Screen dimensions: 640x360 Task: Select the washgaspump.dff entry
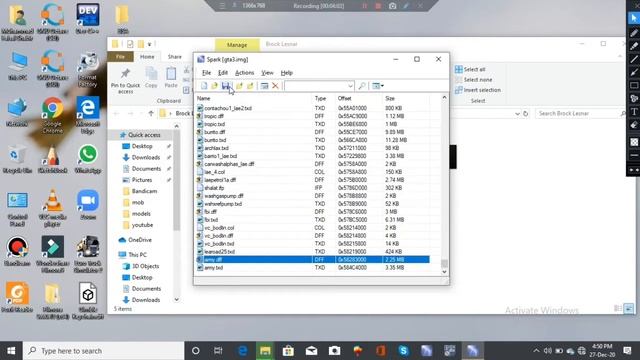pyautogui.click(x=313, y=196)
